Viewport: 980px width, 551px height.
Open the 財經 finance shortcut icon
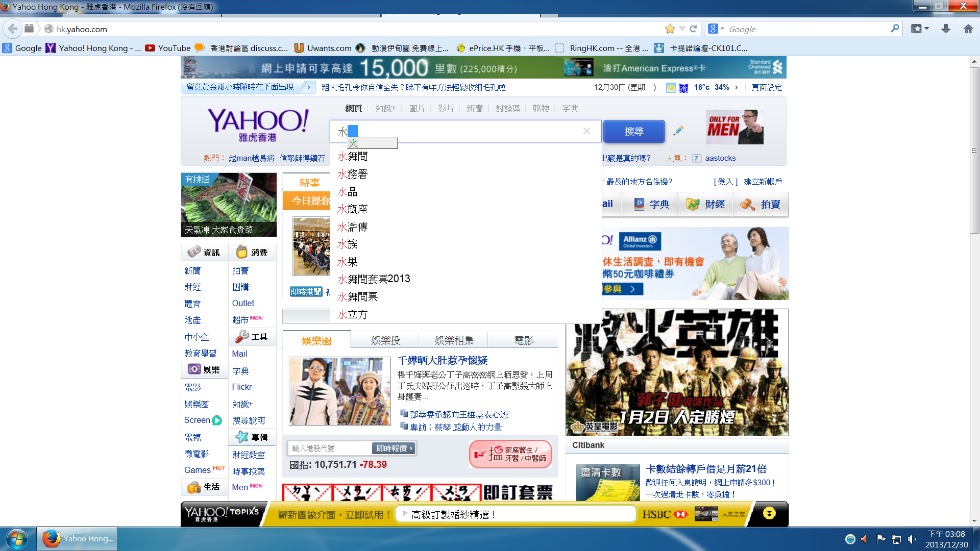[x=693, y=205]
